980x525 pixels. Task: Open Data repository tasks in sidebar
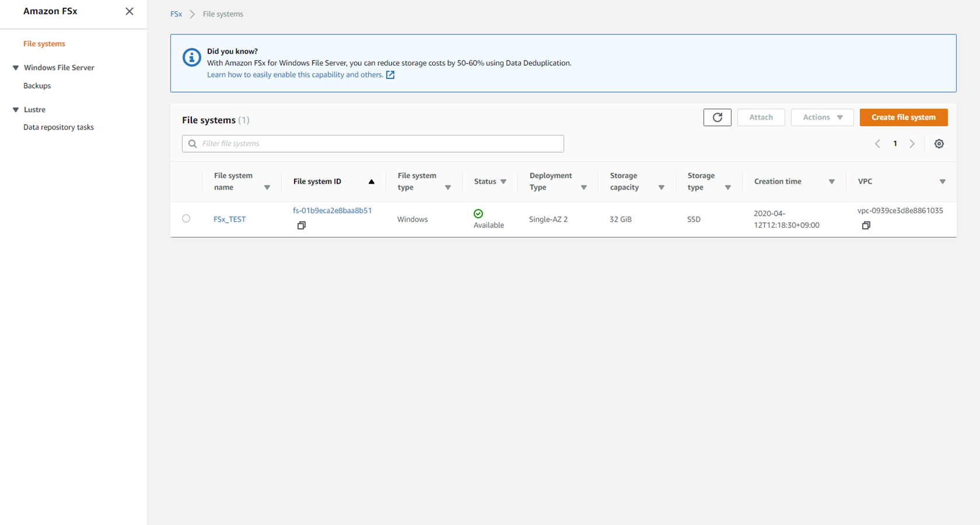pos(58,127)
